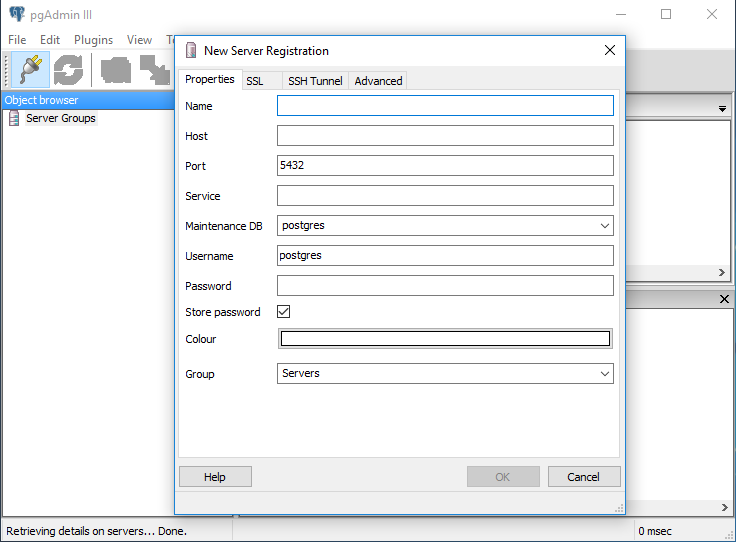Toggle the Store password checkbox

pyautogui.click(x=284, y=312)
